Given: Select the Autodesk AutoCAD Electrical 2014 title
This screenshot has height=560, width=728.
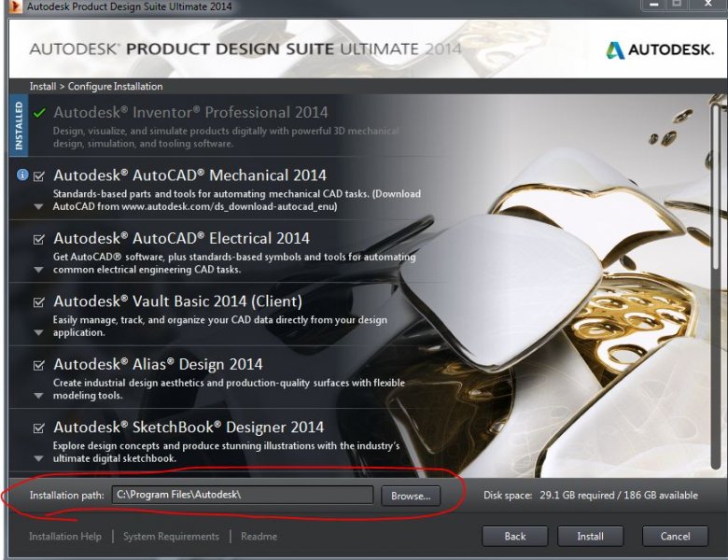Looking at the screenshot, I should tap(181, 239).
